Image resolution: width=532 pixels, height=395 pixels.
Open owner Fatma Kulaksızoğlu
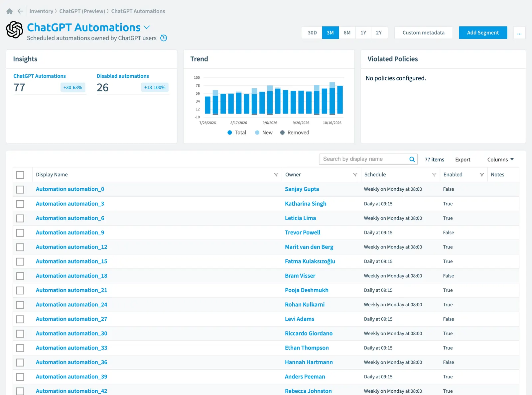pos(310,261)
